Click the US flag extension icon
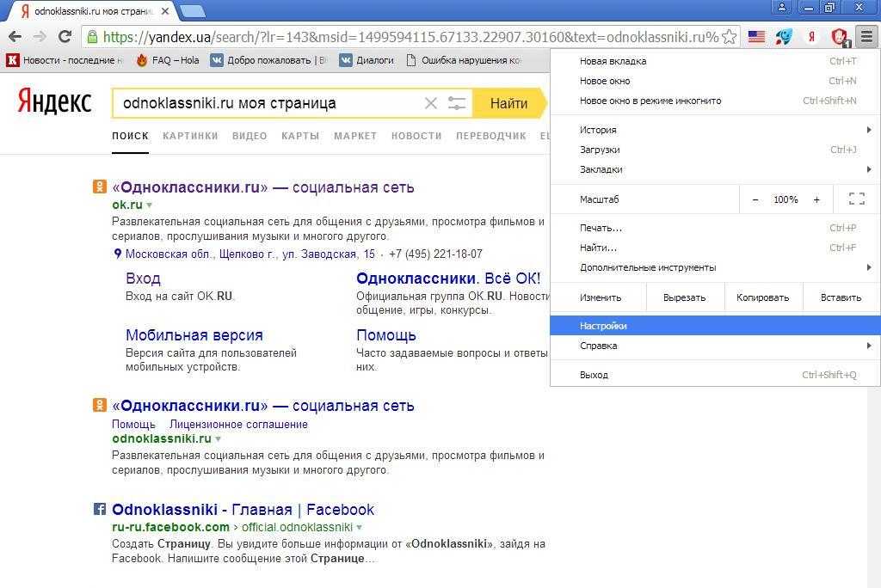 756,37
